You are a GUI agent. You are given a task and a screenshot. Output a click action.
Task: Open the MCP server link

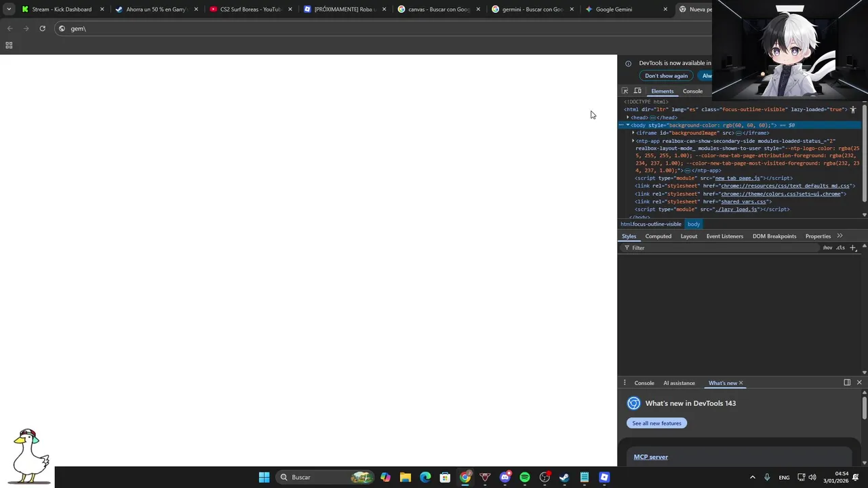(651, 457)
